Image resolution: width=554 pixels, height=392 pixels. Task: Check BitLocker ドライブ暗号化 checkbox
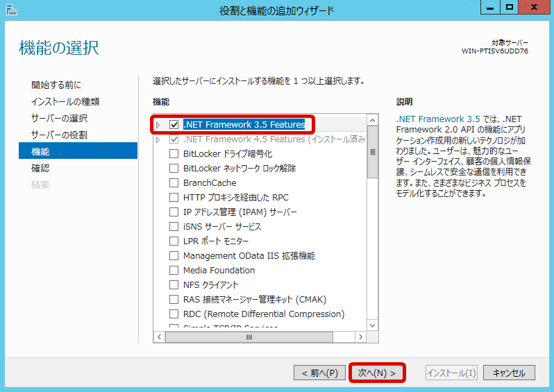(174, 153)
